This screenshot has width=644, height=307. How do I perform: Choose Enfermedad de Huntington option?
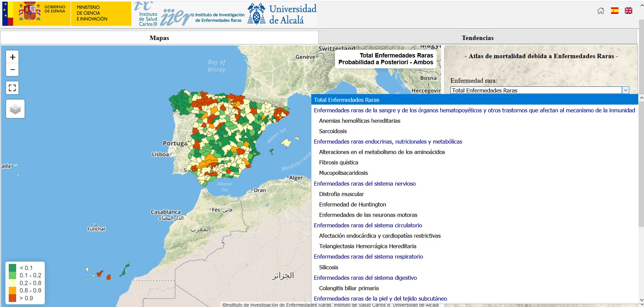475,204
